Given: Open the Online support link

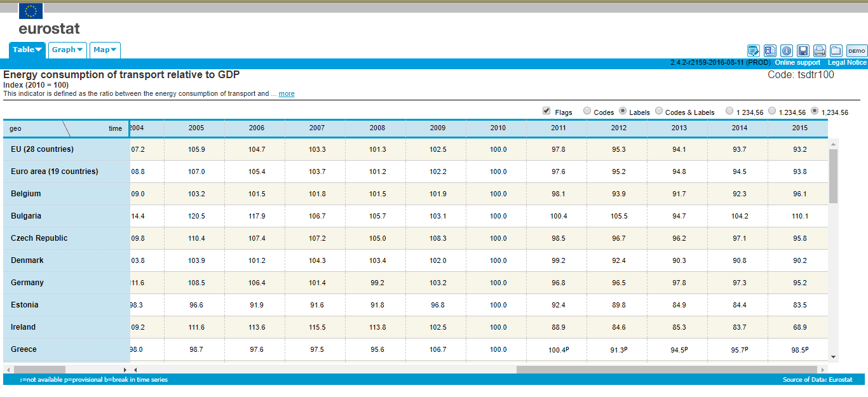Looking at the screenshot, I should 797,63.
